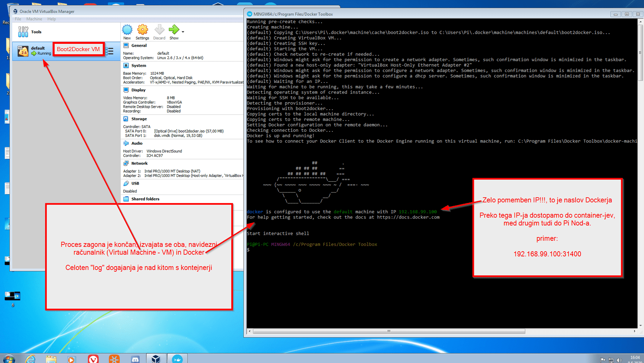Click the General section monitor icon
The width and height of the screenshot is (644, 363).
tap(126, 45)
